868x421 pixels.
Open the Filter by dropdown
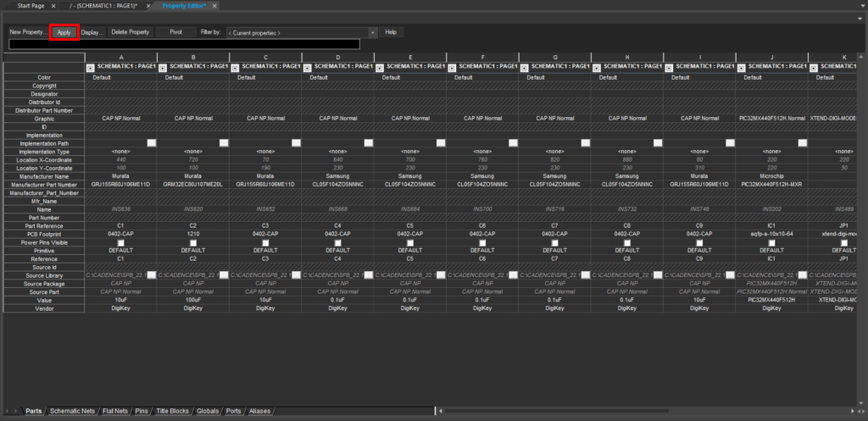pos(301,33)
